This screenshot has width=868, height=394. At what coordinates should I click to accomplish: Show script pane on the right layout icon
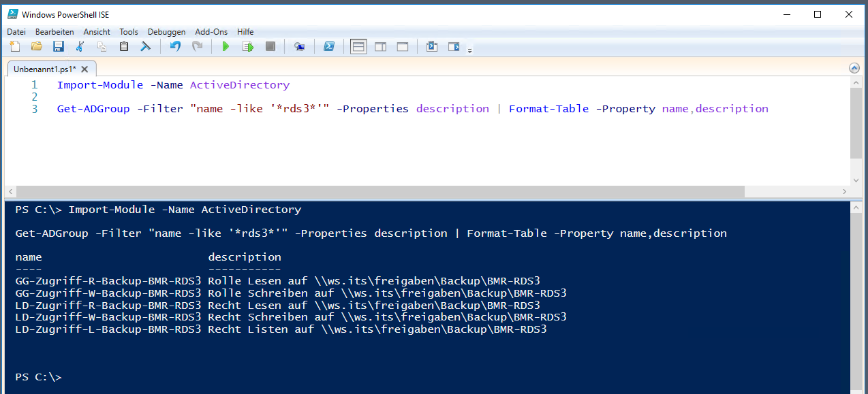pyautogui.click(x=380, y=47)
